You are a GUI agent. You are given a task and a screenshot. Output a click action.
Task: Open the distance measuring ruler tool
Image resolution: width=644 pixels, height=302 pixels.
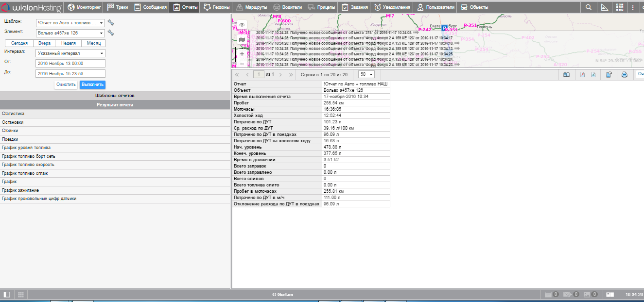click(604, 7)
